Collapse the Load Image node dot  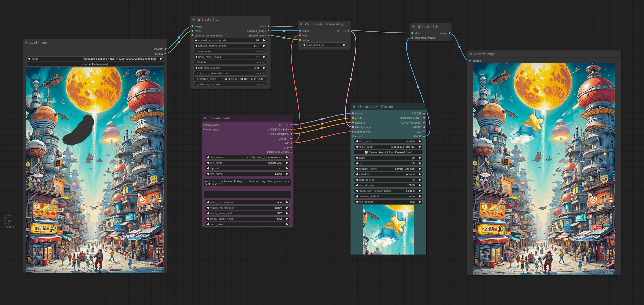point(26,42)
